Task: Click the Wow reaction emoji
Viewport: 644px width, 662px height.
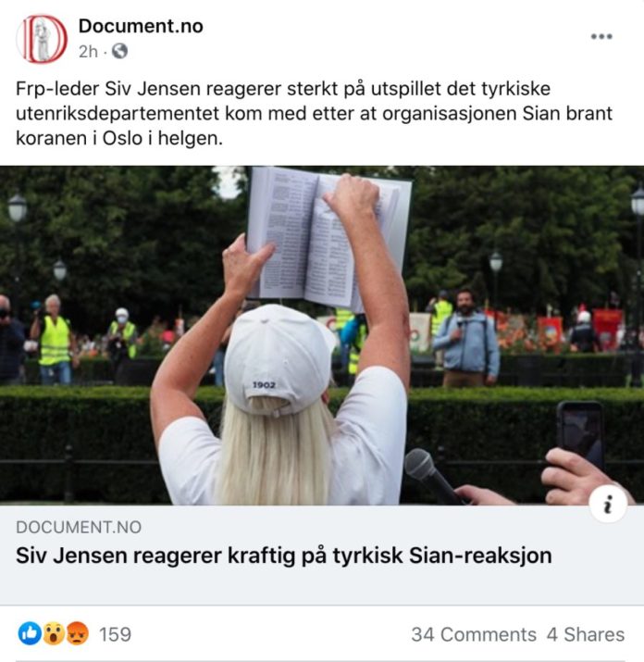Action: 54,633
